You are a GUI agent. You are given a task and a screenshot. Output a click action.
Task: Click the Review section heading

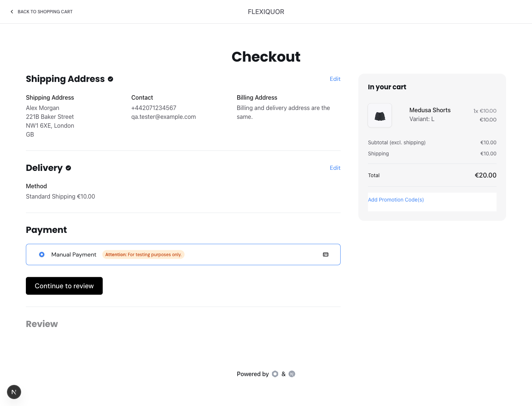point(42,324)
